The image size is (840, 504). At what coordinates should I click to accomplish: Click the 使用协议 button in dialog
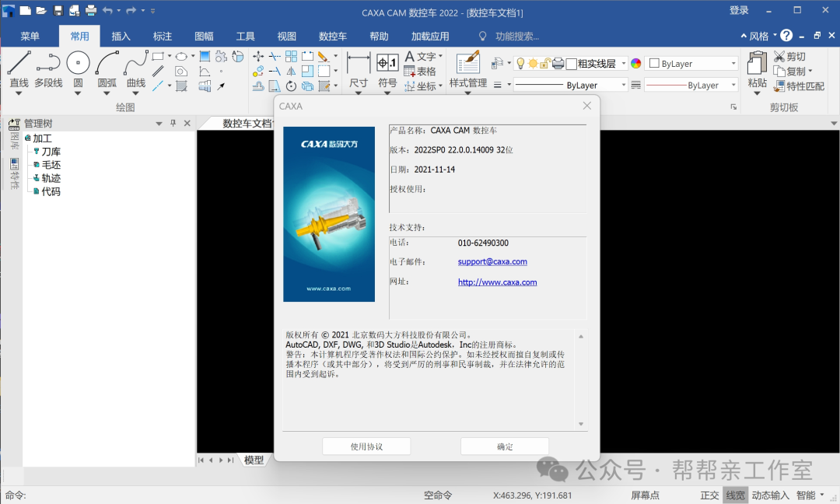click(x=366, y=446)
